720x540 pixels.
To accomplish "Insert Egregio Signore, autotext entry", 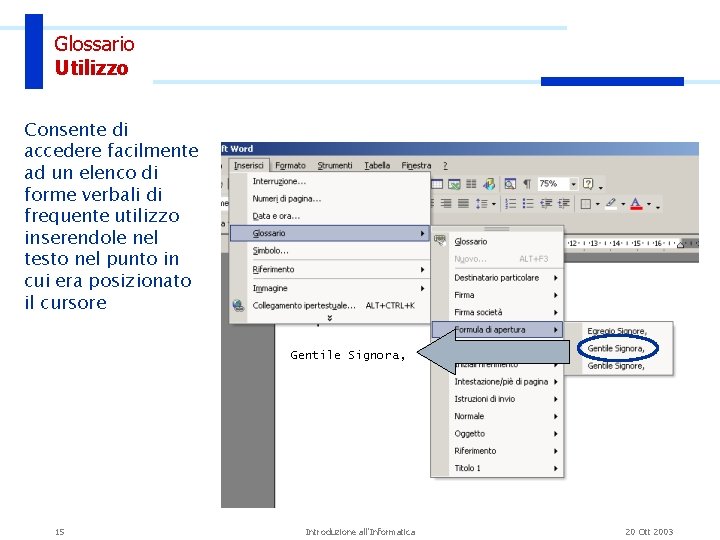I will [618, 331].
